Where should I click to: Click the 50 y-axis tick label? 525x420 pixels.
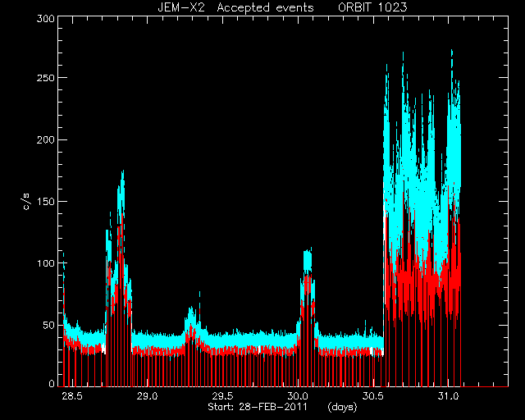[x=48, y=325]
